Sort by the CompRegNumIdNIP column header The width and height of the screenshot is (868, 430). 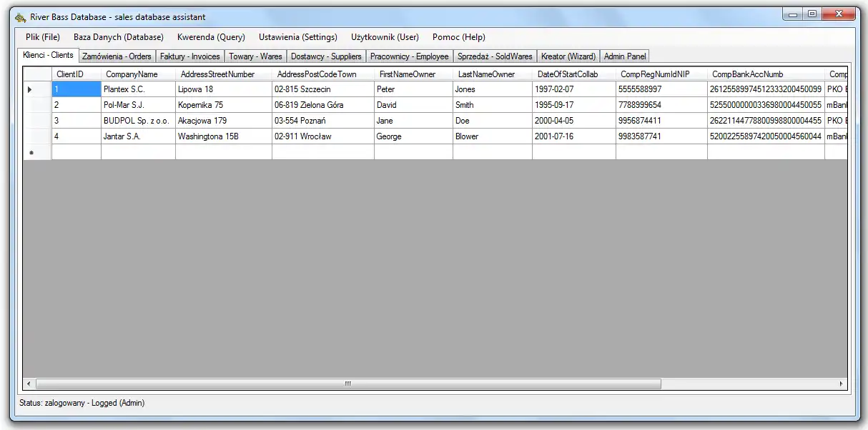[x=661, y=74]
